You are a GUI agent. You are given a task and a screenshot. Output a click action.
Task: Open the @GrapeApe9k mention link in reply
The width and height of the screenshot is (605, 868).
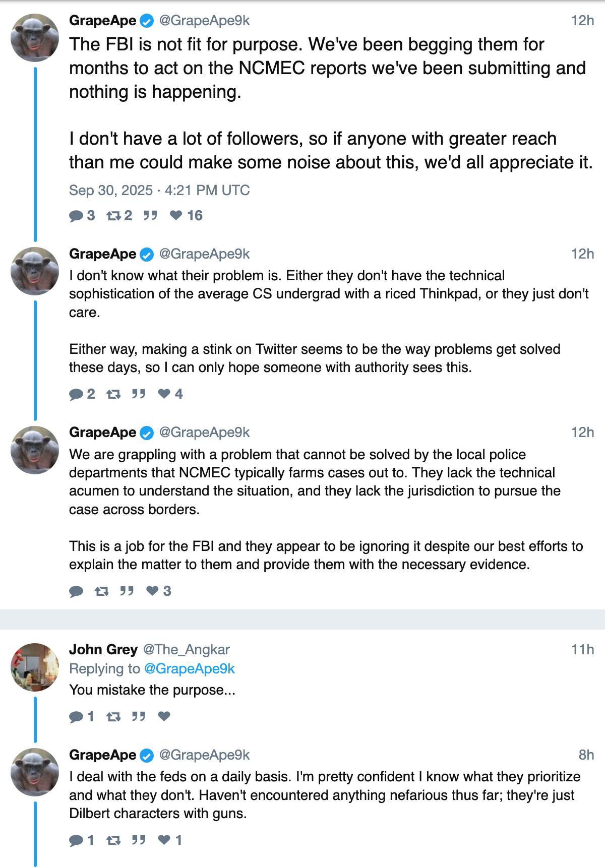click(x=190, y=669)
